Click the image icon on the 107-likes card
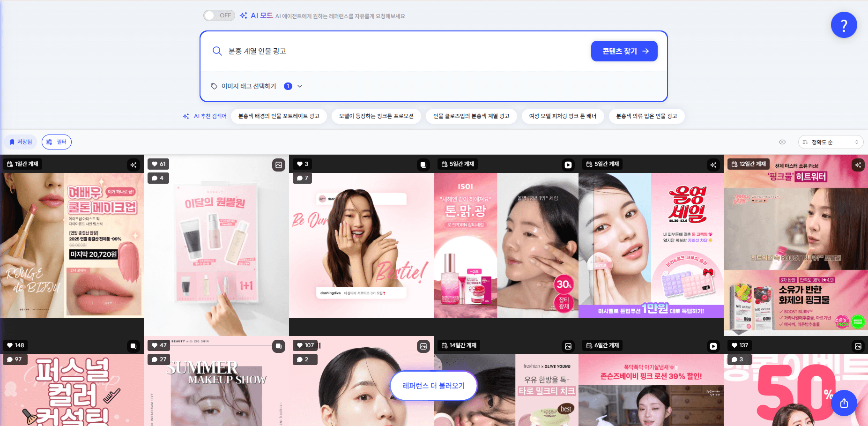This screenshot has width=868, height=426. click(423, 346)
